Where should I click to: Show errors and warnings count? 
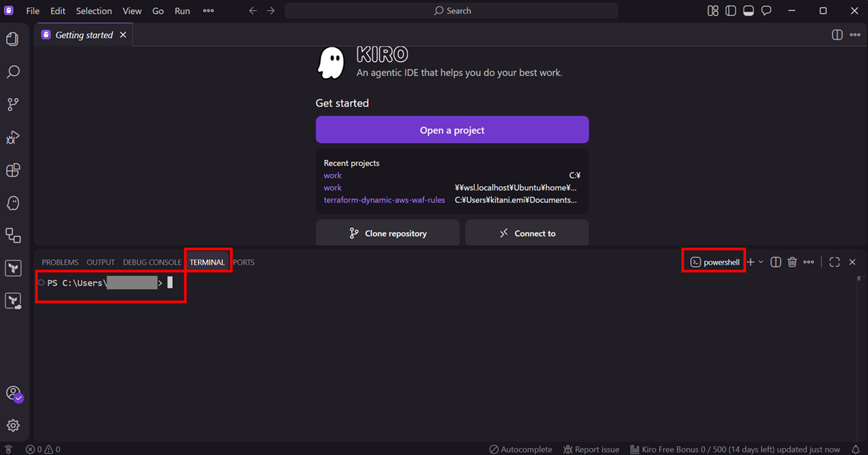(43, 449)
